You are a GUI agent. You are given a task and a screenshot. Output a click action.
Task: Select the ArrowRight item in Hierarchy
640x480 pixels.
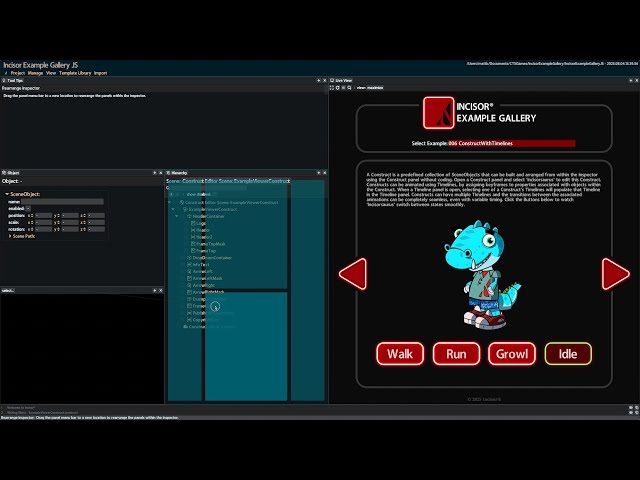coord(204,285)
